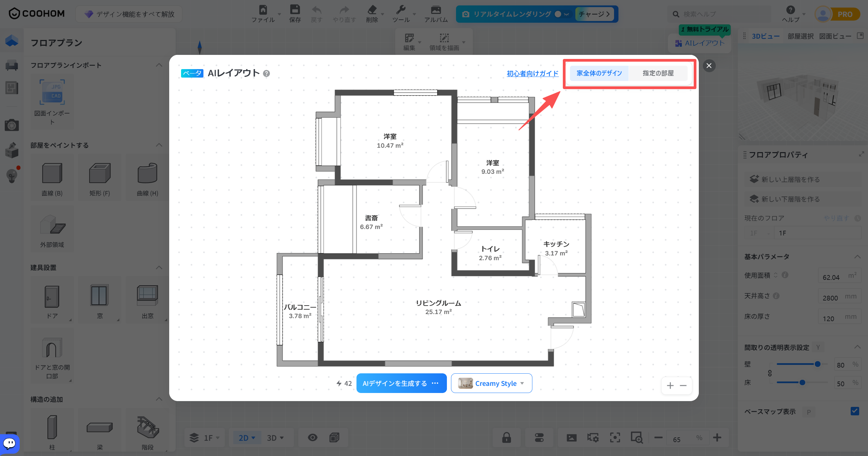Collapse the フロアプランインポート section

[x=159, y=65]
